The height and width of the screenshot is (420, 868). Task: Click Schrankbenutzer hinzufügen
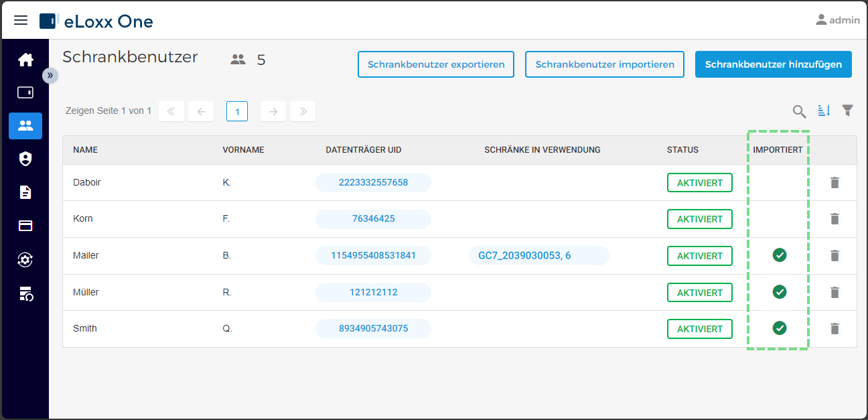pyautogui.click(x=774, y=64)
